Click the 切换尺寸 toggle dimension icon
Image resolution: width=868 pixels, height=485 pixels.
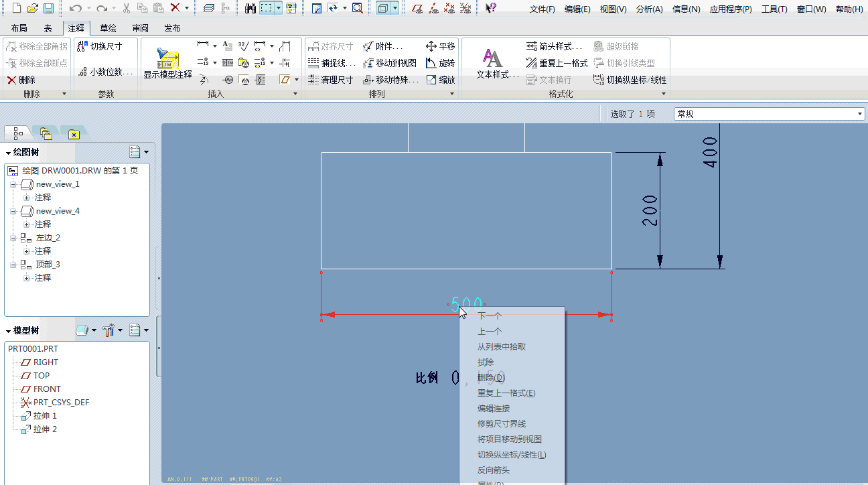(x=99, y=46)
